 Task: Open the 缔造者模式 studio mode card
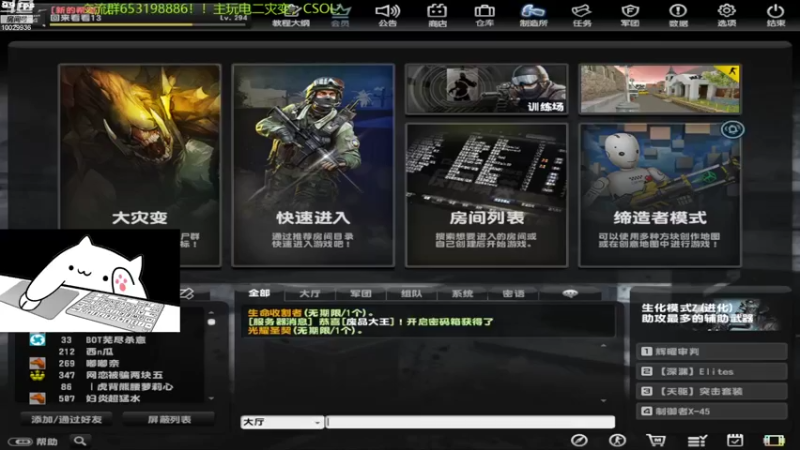(660, 195)
